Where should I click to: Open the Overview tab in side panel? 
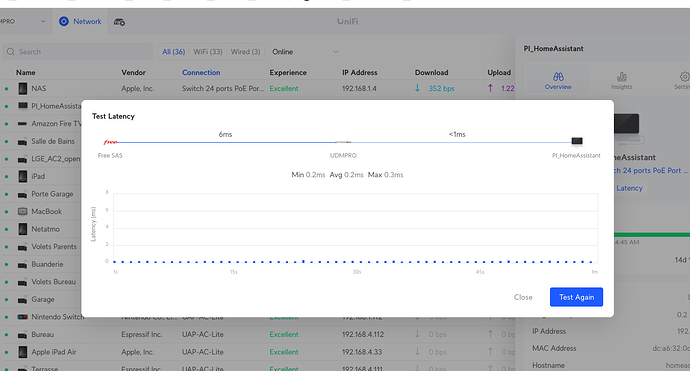click(558, 81)
